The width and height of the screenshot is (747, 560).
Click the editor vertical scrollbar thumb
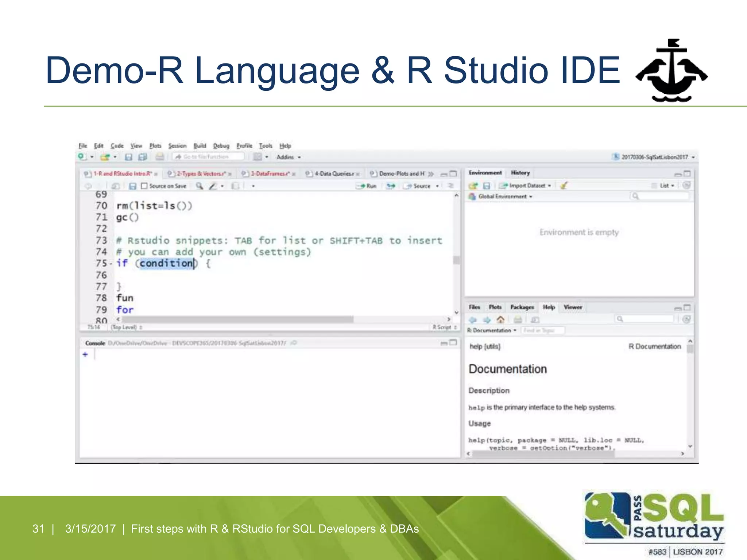[x=456, y=260]
